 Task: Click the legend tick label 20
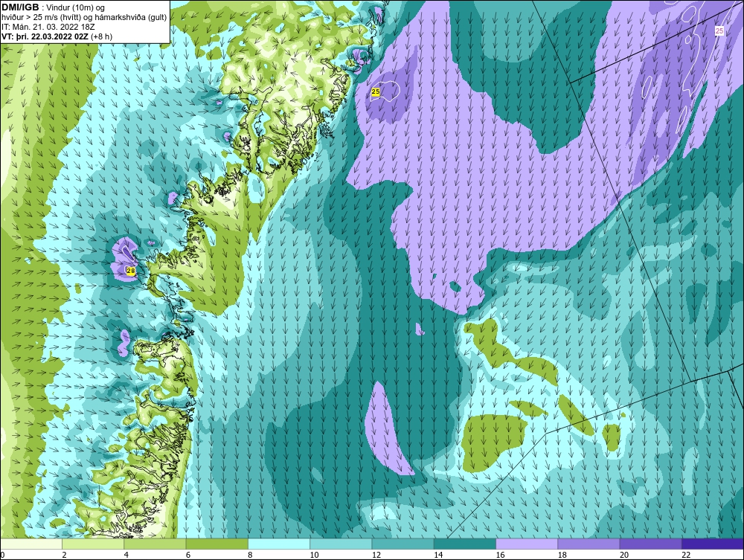624,555
